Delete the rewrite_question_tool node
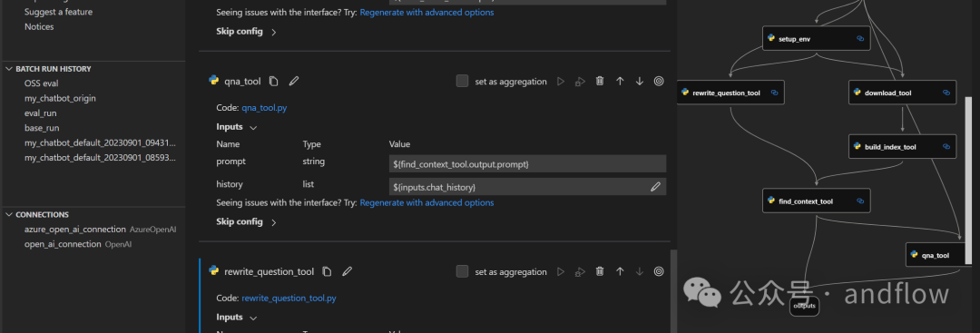Image resolution: width=980 pixels, height=333 pixels. (600, 272)
